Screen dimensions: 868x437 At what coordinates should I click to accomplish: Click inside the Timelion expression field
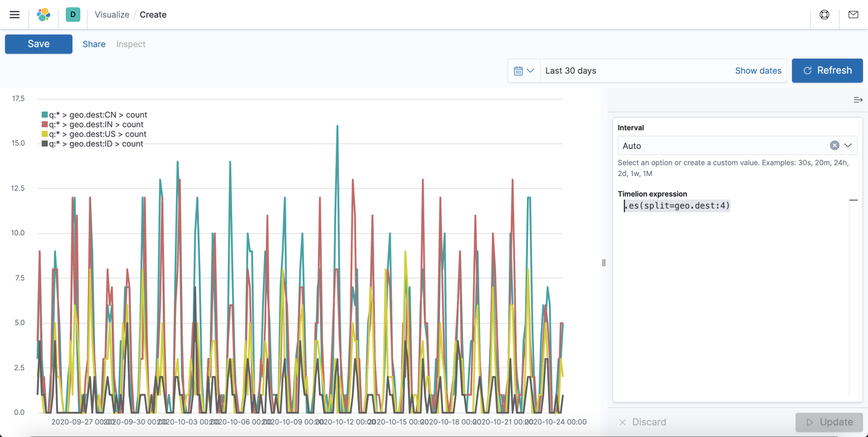pyautogui.click(x=676, y=206)
